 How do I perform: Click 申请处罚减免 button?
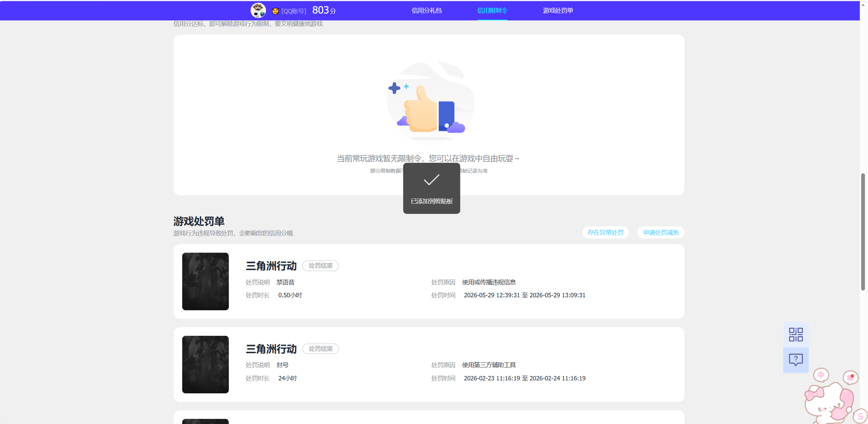pos(661,233)
